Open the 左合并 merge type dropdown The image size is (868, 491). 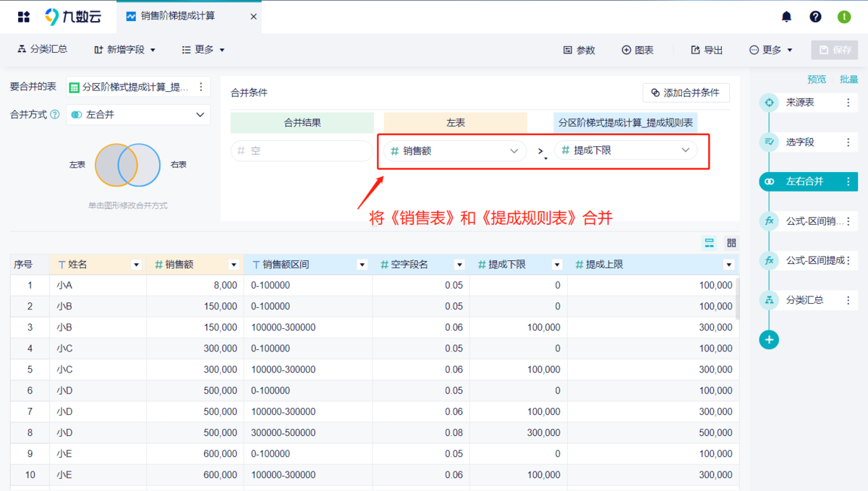click(138, 114)
